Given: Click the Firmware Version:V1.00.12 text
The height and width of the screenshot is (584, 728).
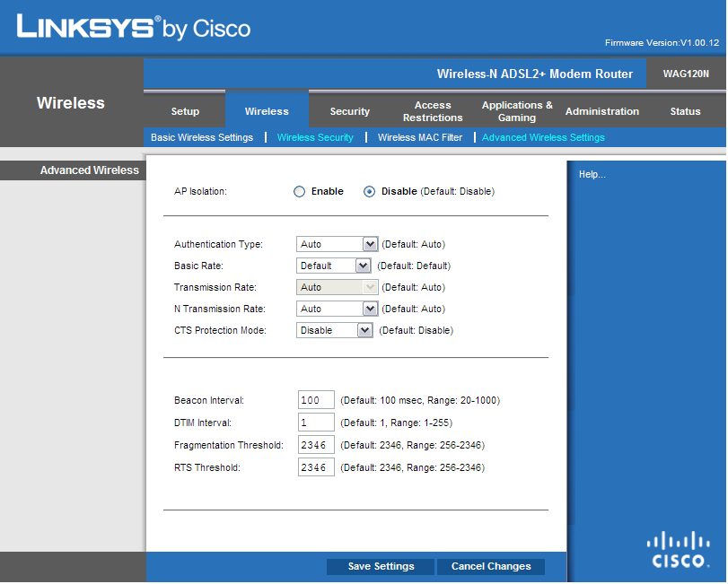Looking at the screenshot, I should [x=662, y=43].
